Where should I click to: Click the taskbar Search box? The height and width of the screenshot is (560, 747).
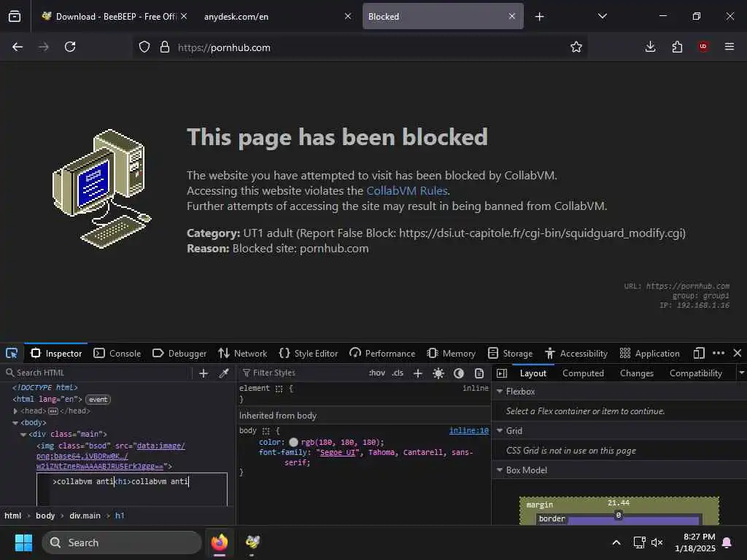(122, 542)
